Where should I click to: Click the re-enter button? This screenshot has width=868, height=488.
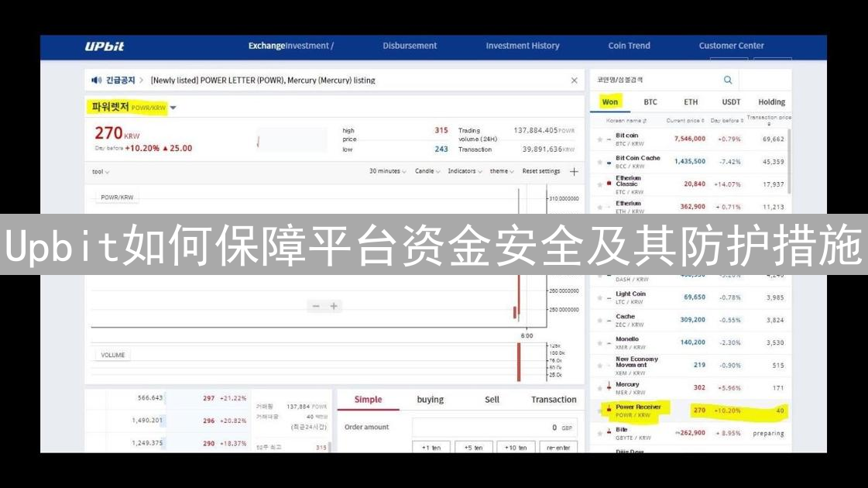click(x=558, y=447)
